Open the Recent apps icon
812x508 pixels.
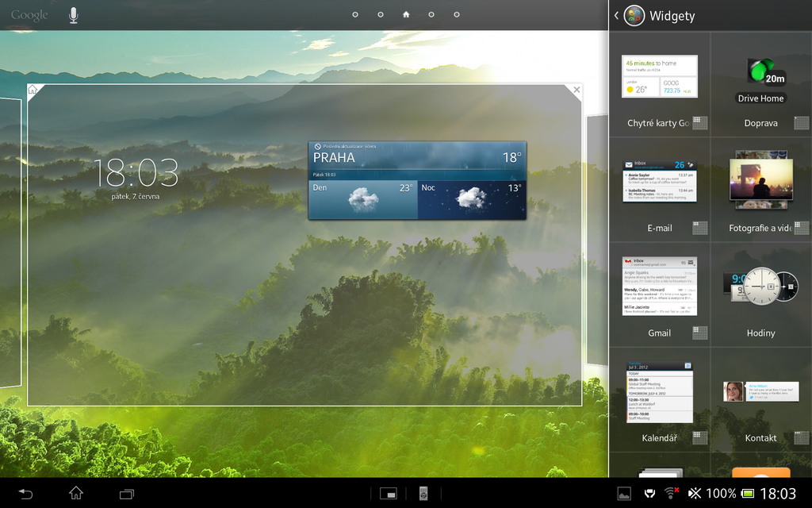pos(125,493)
